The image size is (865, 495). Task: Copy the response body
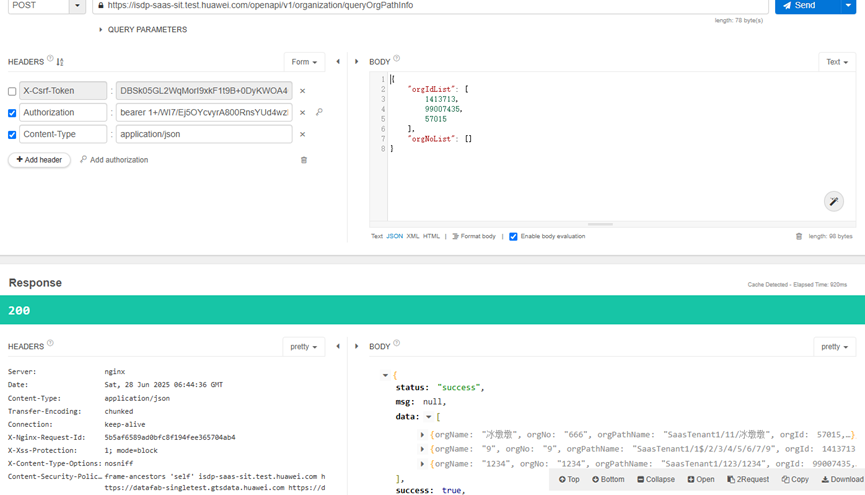click(x=795, y=480)
